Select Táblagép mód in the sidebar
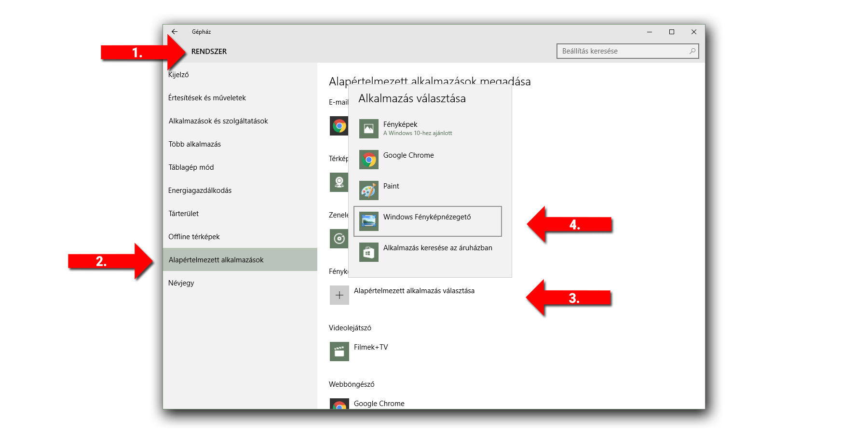The width and height of the screenshot is (868, 434). [191, 167]
